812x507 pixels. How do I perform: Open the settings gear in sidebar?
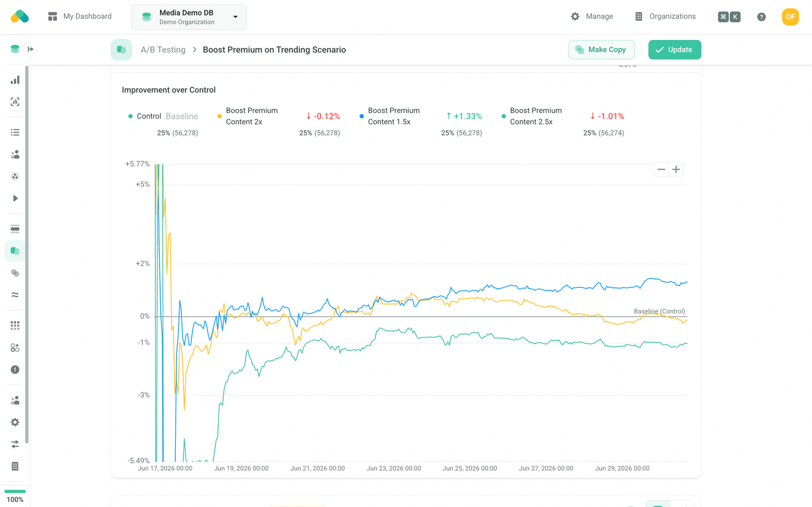pyautogui.click(x=15, y=422)
